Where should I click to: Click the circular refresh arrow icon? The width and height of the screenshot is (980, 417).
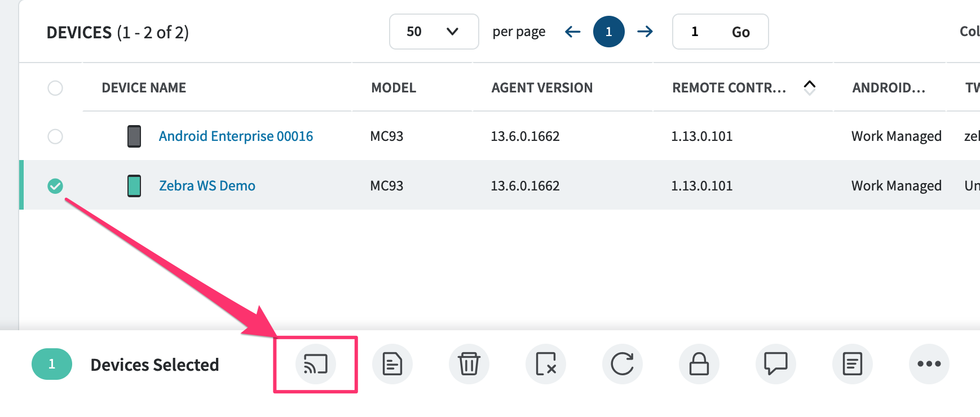coord(622,364)
